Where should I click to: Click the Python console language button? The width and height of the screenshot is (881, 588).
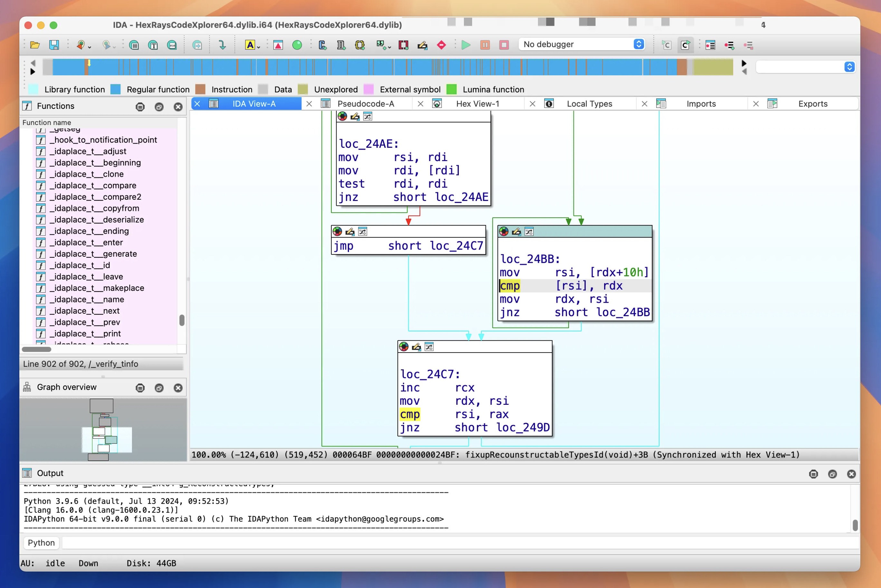click(41, 543)
